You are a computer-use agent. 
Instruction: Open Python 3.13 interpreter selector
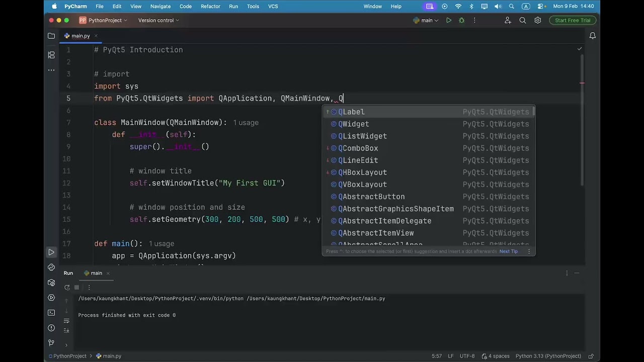pos(548,356)
